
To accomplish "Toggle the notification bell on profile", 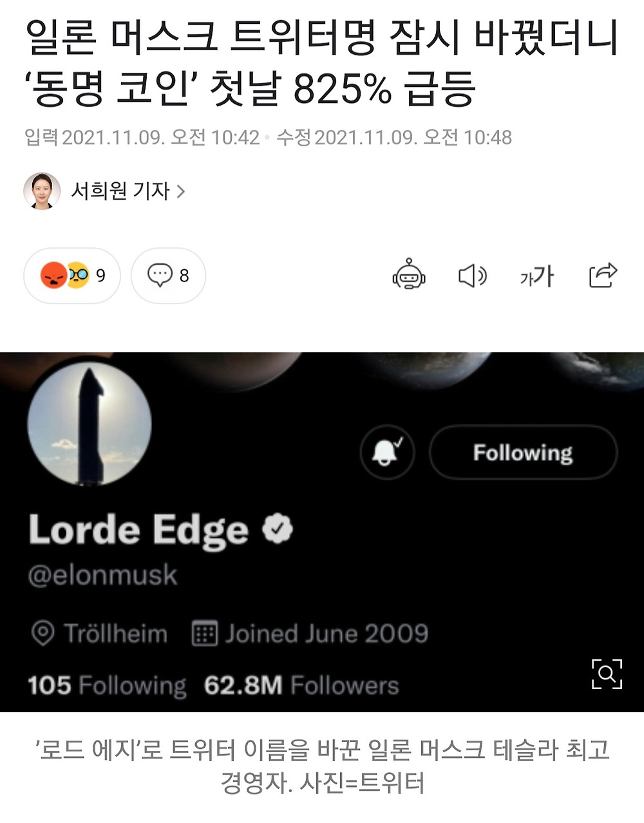I will [387, 452].
